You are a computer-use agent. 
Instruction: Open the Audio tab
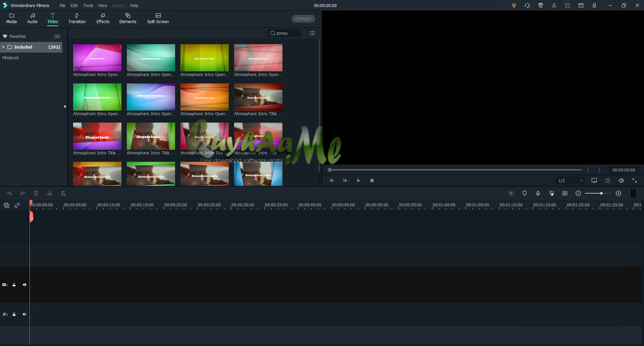pyautogui.click(x=32, y=18)
